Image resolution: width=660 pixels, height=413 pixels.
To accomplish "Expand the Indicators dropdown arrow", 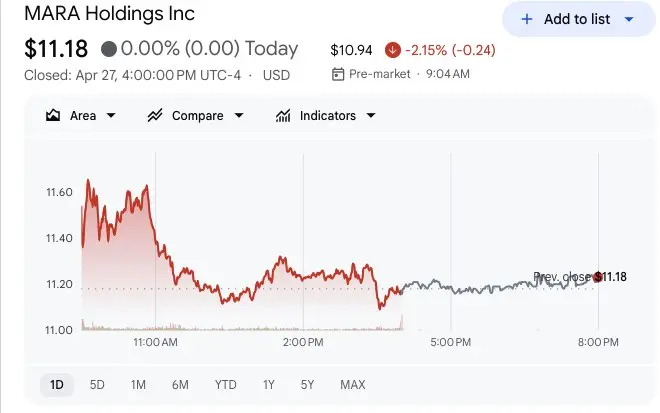I will 371,116.
